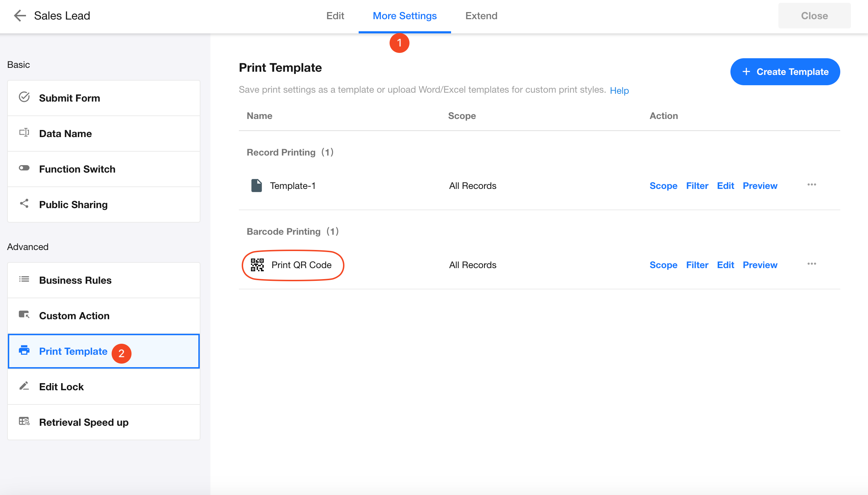The image size is (868, 495).
Task: Open more options for Template-1 row
Action: 812,185
